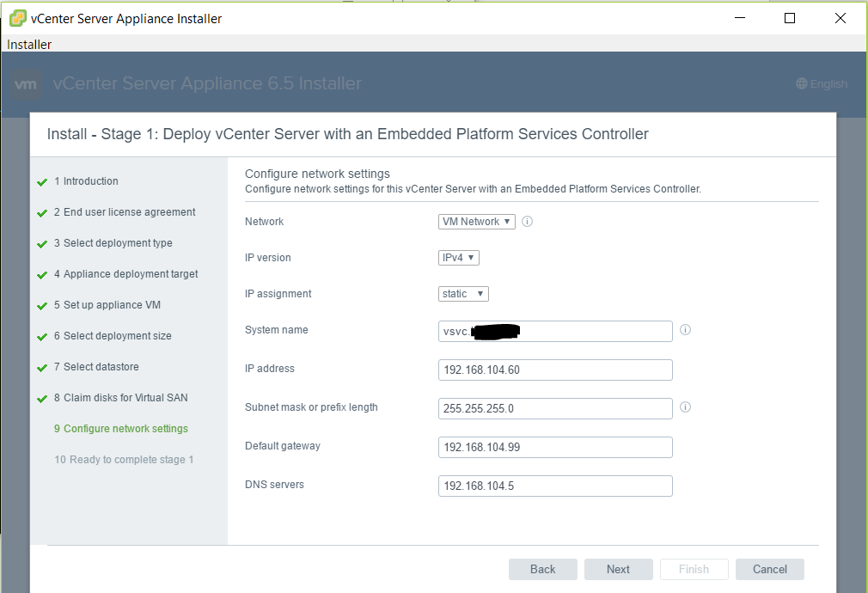868x593 pixels.
Task: Go to step 8 Claim disks for Virtual SAN
Action: tap(120, 398)
